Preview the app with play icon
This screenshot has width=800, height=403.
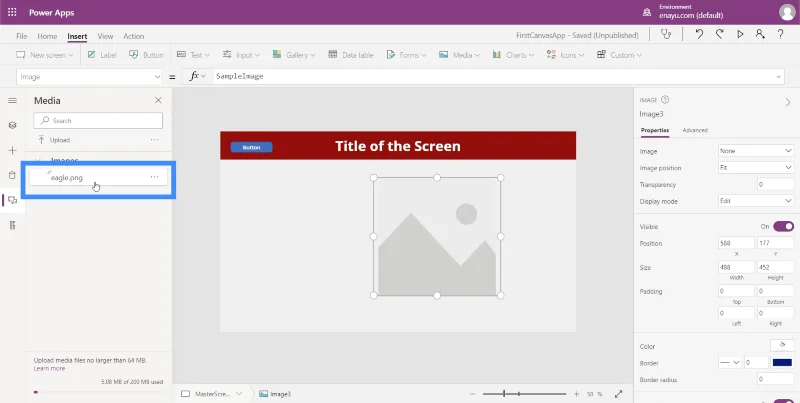740,35
